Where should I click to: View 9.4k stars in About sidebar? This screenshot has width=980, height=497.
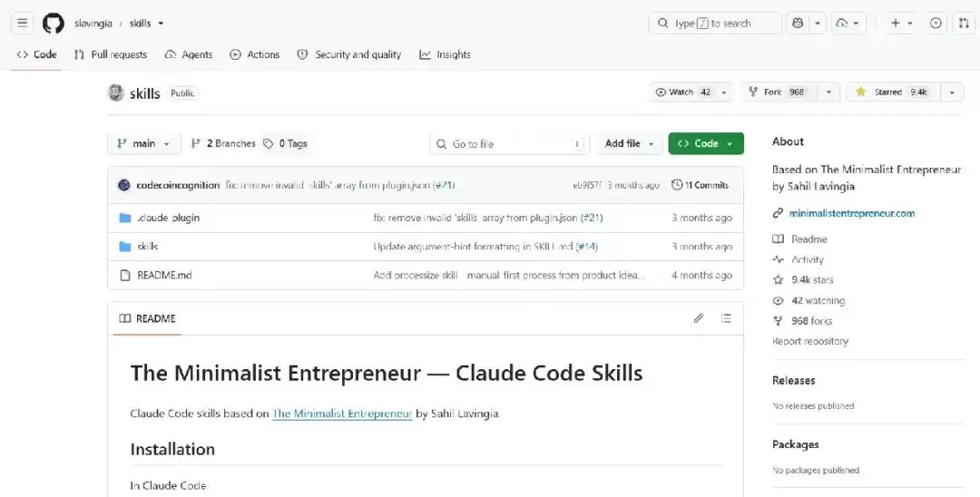pos(803,279)
